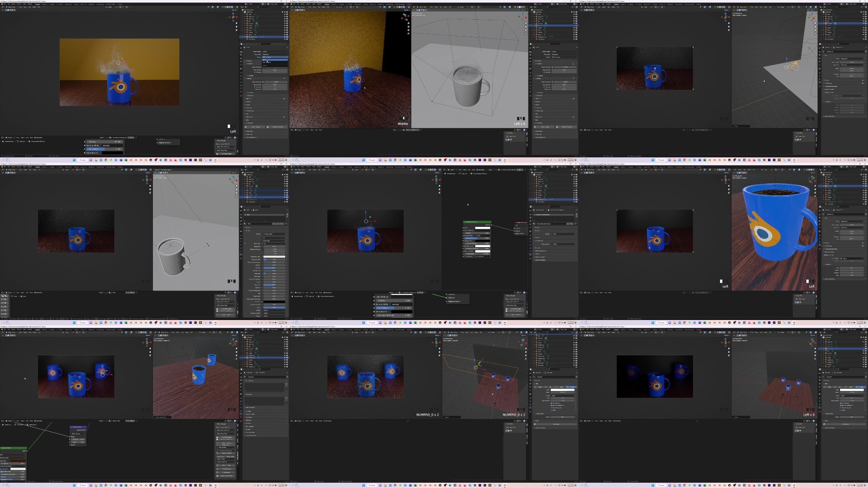
Task: Click navigation gizmo in gray outlined mug viewport
Action: coord(233,180)
